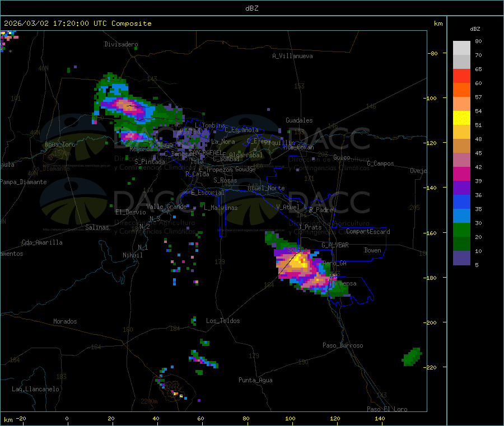This screenshot has width=504, height=426.
Task: Click the 'dBZ' title at top
Action: (x=251, y=8)
